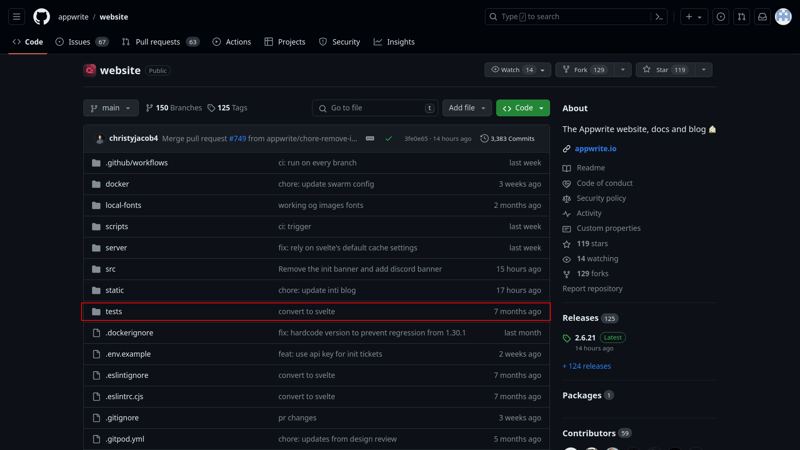Click the 2.6.21 release tag icon
The height and width of the screenshot is (450, 800).
566,338
